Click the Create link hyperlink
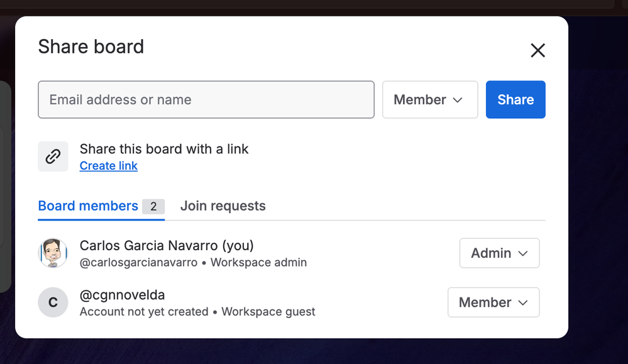Image resolution: width=628 pixels, height=364 pixels. point(109,166)
